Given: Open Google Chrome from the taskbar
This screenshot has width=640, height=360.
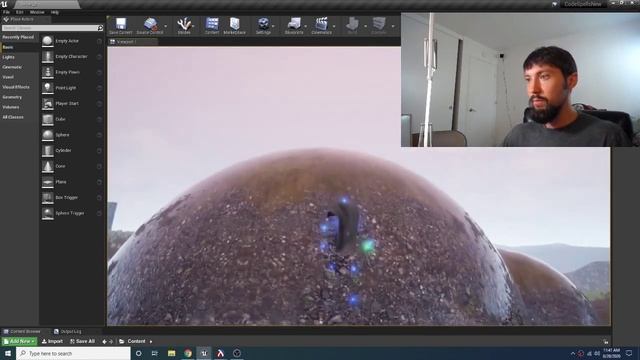Looking at the screenshot, I should pos(188,353).
